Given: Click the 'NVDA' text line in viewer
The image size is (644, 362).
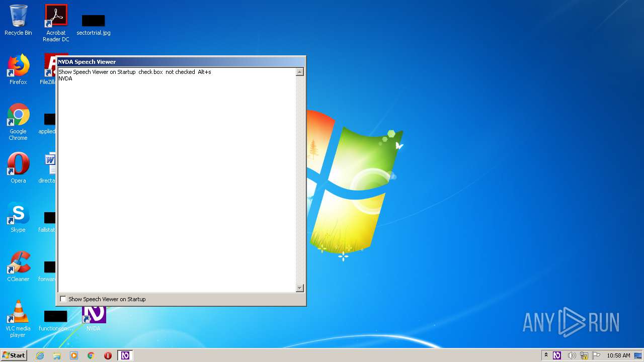Looking at the screenshot, I should coord(65,78).
